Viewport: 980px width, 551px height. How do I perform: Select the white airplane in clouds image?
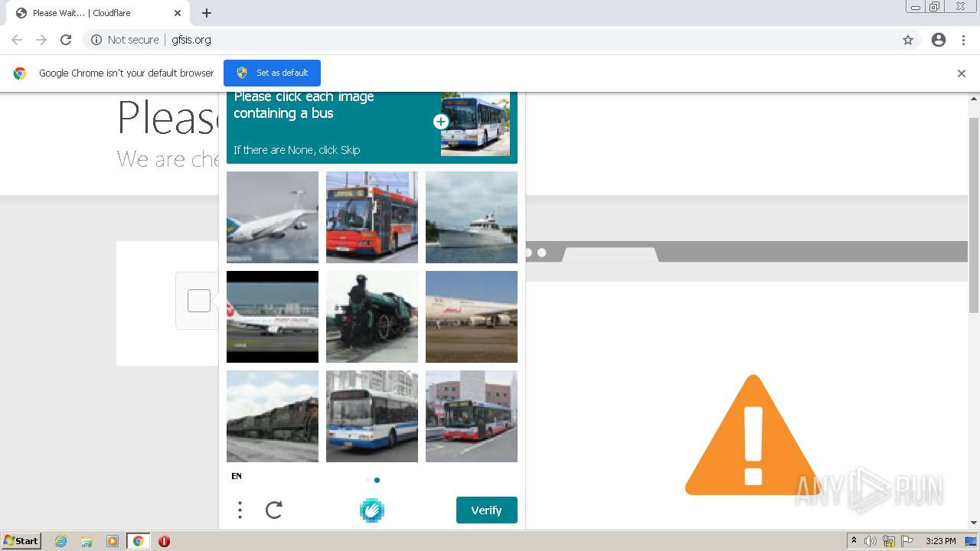[273, 217]
